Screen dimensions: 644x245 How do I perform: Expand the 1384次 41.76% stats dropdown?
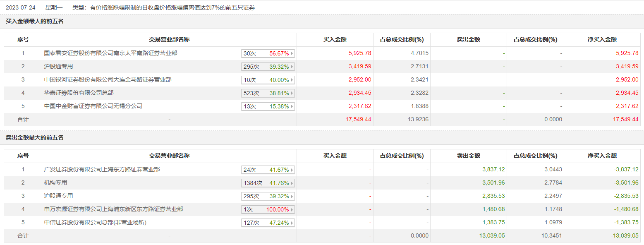pos(268,183)
